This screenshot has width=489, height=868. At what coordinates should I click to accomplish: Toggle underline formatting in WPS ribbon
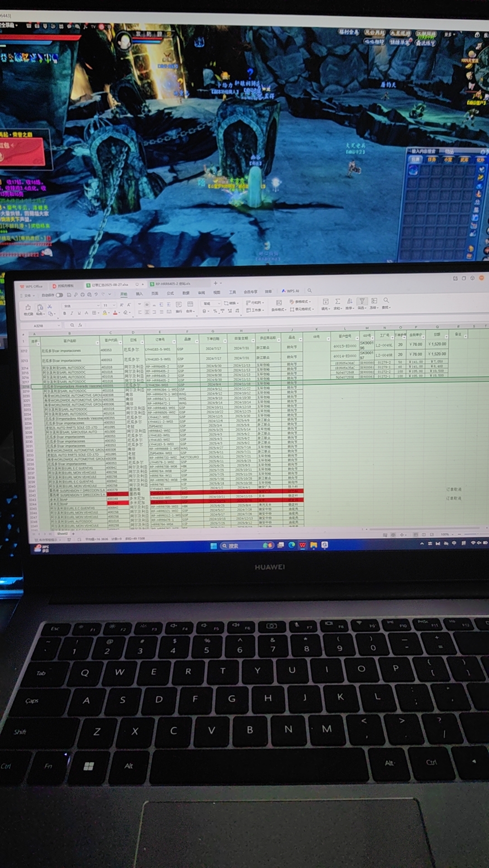tap(79, 313)
